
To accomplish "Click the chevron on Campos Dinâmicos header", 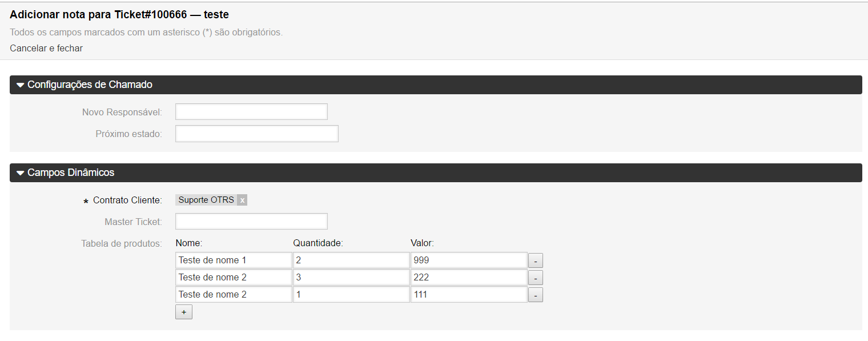I will coord(20,172).
